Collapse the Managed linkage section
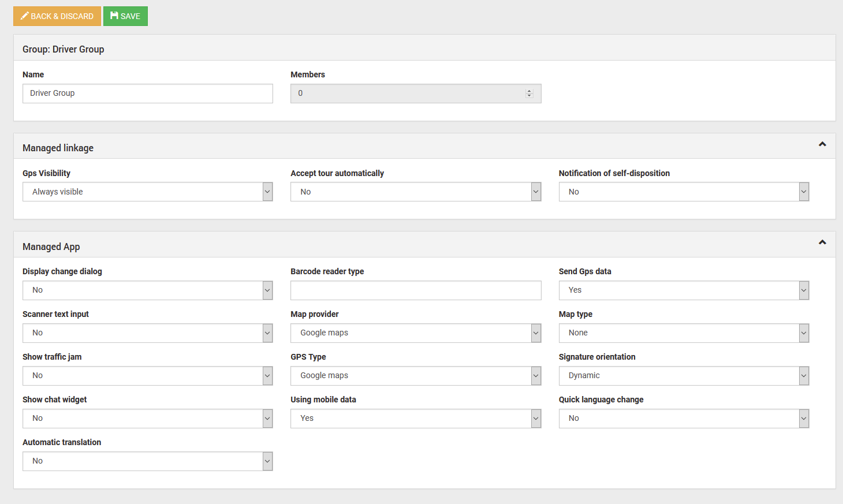 tap(822, 144)
